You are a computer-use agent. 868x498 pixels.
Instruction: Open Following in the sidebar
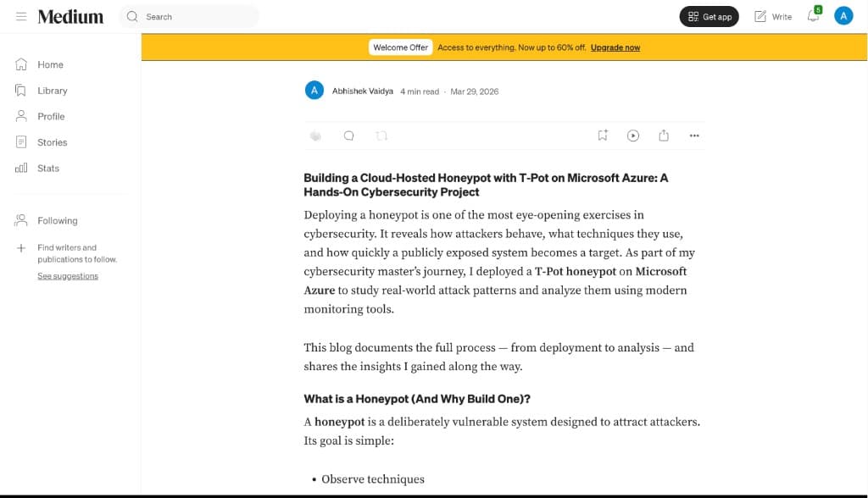click(58, 221)
